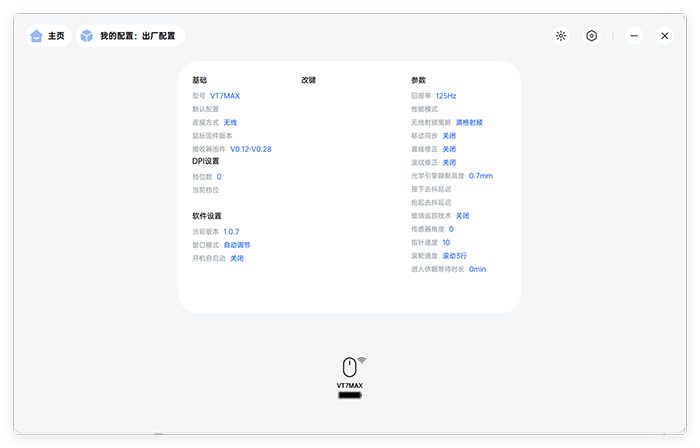
Task: Click the 指针速度 value 10
Action: pyautogui.click(x=446, y=242)
